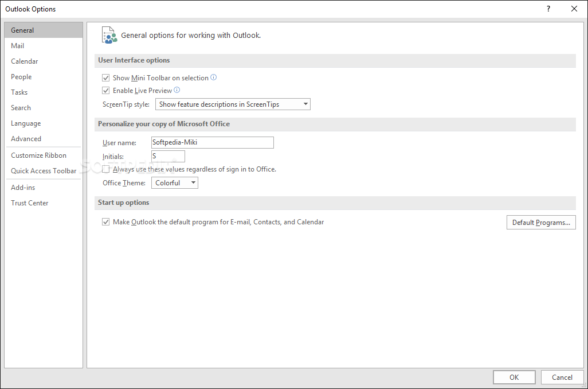Switch to the Language category

[x=44, y=123]
